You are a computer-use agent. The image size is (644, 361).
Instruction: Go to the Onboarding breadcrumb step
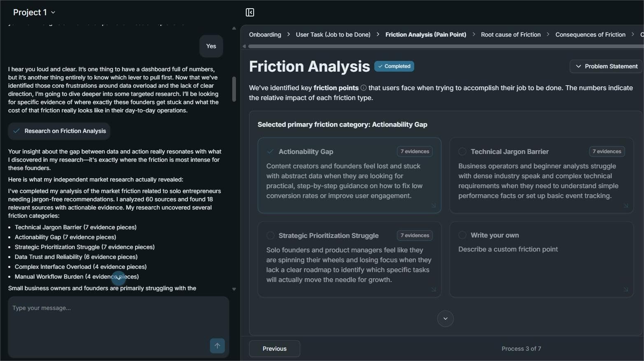pos(265,35)
